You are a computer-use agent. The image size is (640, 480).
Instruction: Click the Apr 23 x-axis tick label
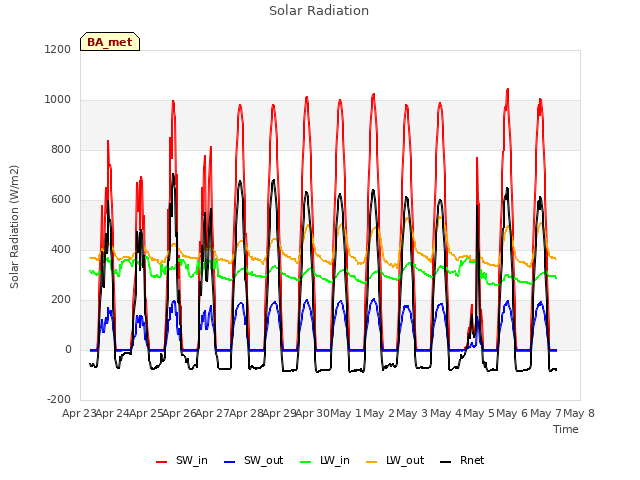(x=79, y=413)
